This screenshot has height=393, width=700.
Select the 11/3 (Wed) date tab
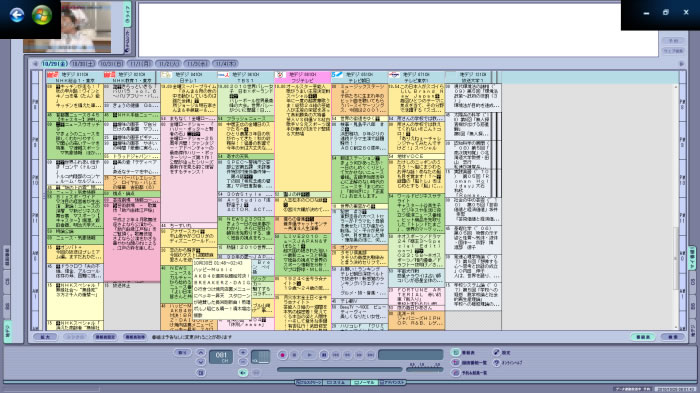(197, 64)
